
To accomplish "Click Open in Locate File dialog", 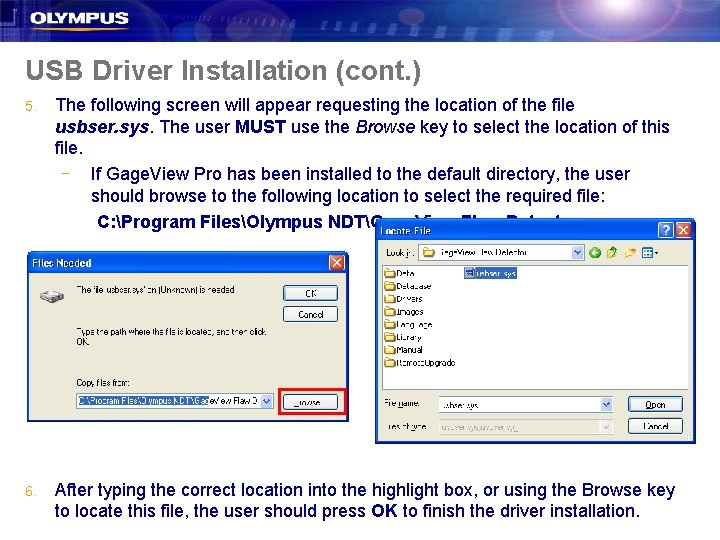I will click(655, 405).
